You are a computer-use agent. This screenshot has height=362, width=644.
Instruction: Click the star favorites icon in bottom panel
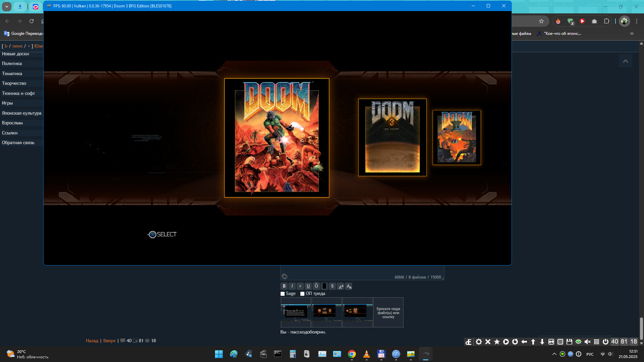[x=497, y=342]
